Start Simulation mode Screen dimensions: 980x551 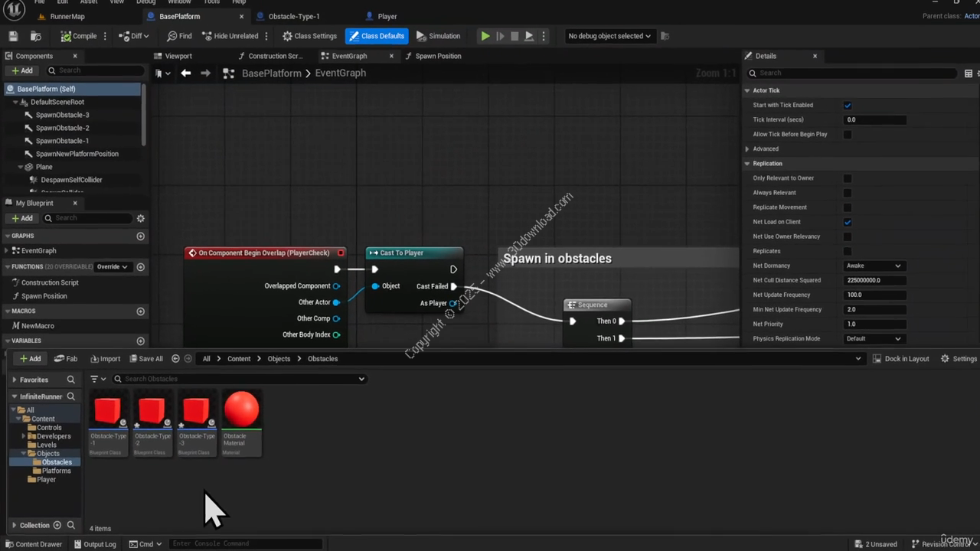click(438, 36)
